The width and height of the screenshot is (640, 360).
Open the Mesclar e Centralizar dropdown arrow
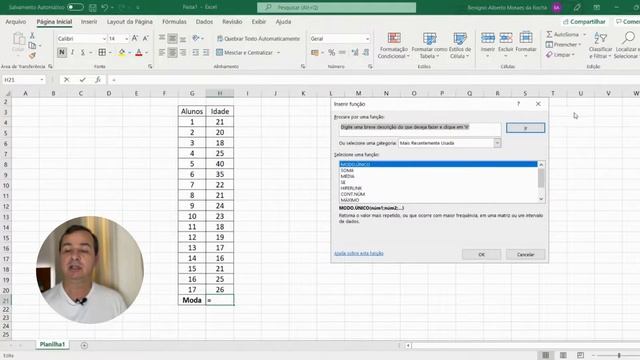coord(279,53)
